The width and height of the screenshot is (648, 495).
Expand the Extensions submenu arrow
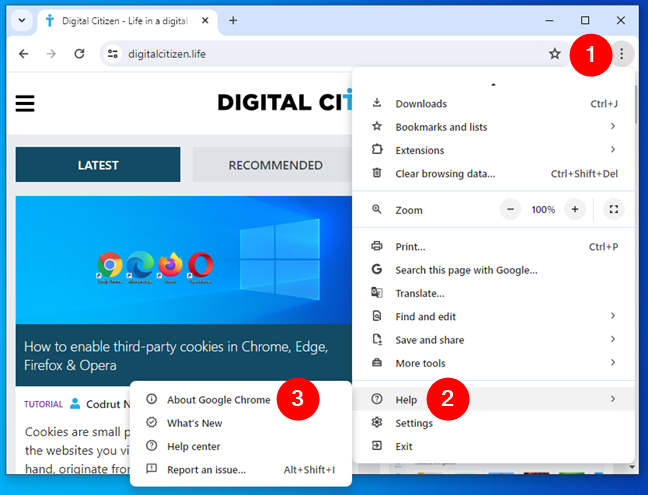point(613,150)
